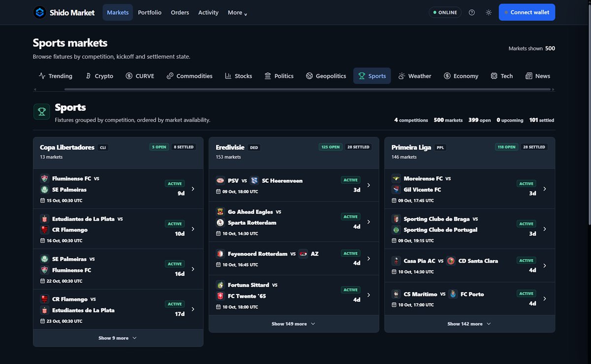Image resolution: width=591 pixels, height=364 pixels.
Task: Click the Copa Libertadores competition title
Action: pos(67,147)
